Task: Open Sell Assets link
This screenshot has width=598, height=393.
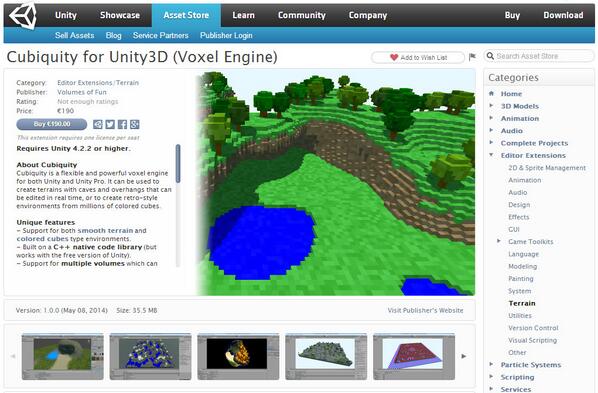Action: coord(74,35)
